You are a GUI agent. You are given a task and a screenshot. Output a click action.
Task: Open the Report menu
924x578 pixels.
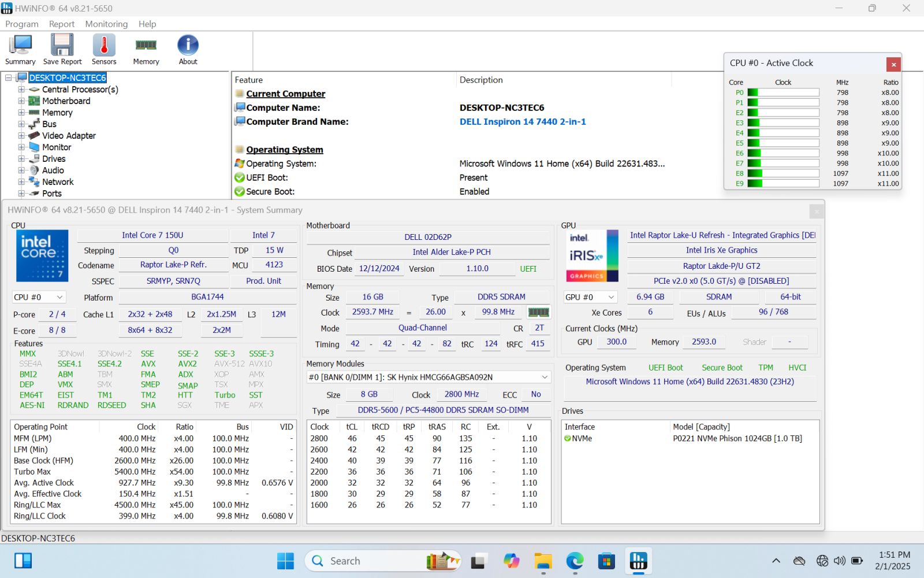pyautogui.click(x=62, y=24)
